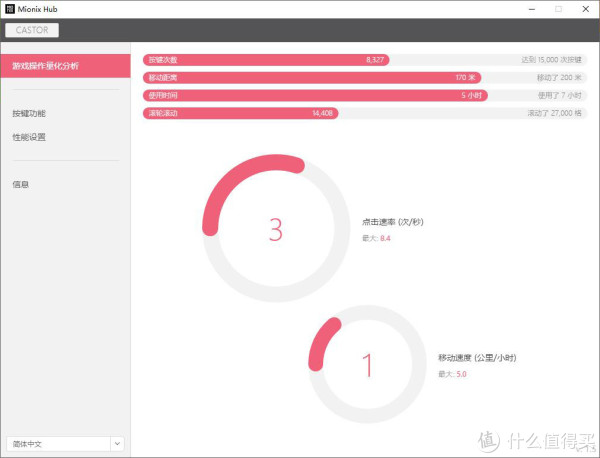Image resolution: width=600 pixels, height=458 pixels.
Task: Click the 移动速度 (公里/小时) label
Action: point(477,358)
